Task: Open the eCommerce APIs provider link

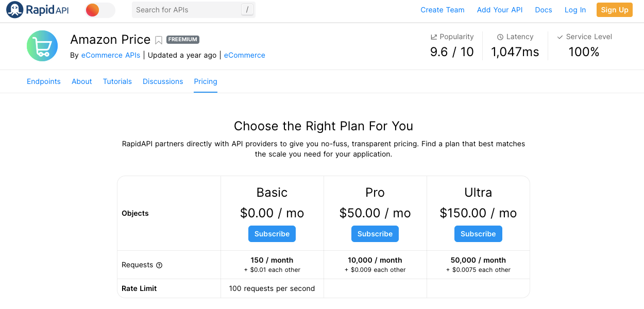Action: pyautogui.click(x=110, y=55)
